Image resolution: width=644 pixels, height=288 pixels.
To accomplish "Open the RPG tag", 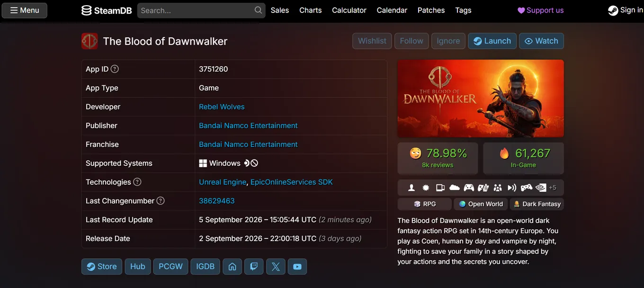I will coord(424,204).
